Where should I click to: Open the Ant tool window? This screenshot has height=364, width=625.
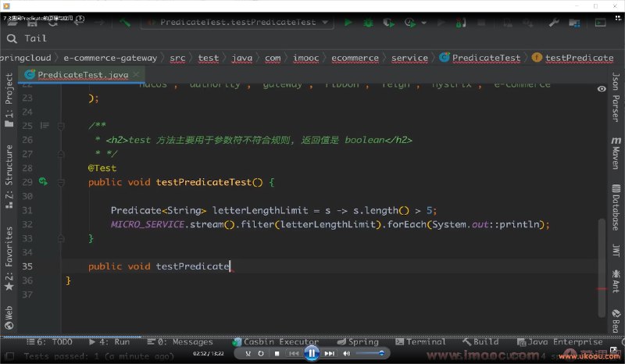(x=616, y=281)
